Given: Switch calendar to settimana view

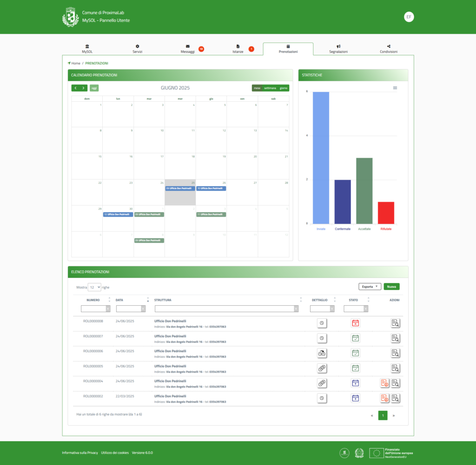Looking at the screenshot, I should coord(270,88).
